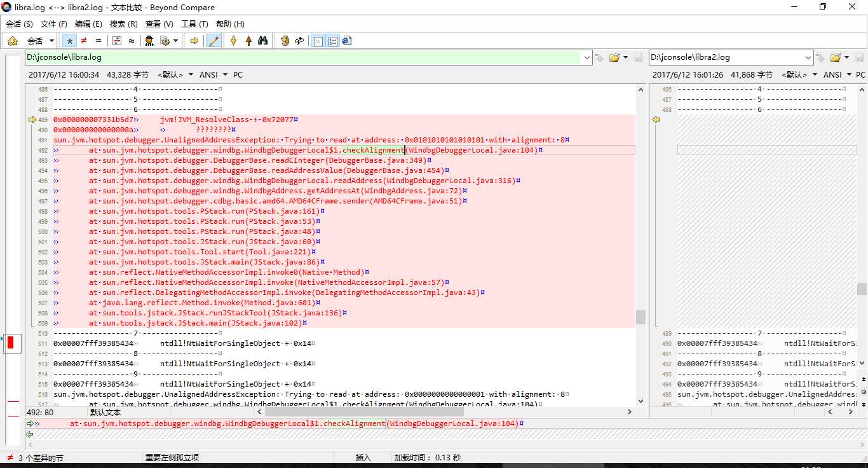Image resolution: width=868 pixels, height=468 pixels.
Task: Toggle Minor differences (≈) button
Action: coord(132,41)
